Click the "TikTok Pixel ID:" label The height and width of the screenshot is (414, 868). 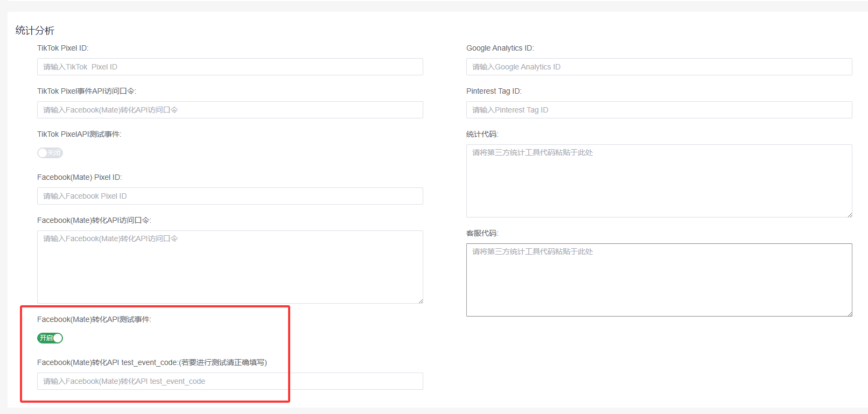(63, 48)
